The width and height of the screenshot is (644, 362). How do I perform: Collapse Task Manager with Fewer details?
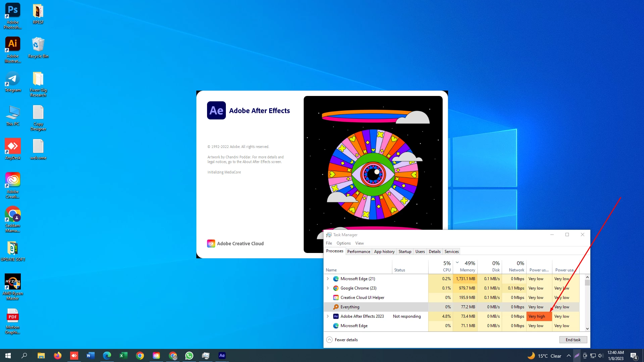point(342,340)
